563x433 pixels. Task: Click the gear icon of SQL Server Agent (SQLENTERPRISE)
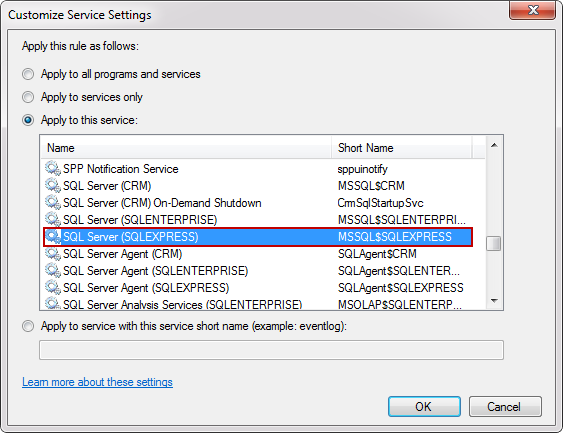pyautogui.click(x=53, y=270)
